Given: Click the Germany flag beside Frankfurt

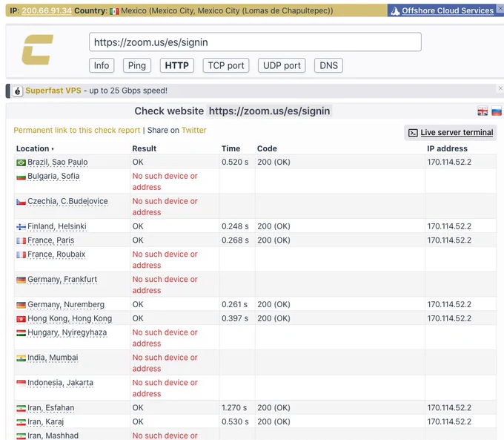Looking at the screenshot, I should pos(21,280).
